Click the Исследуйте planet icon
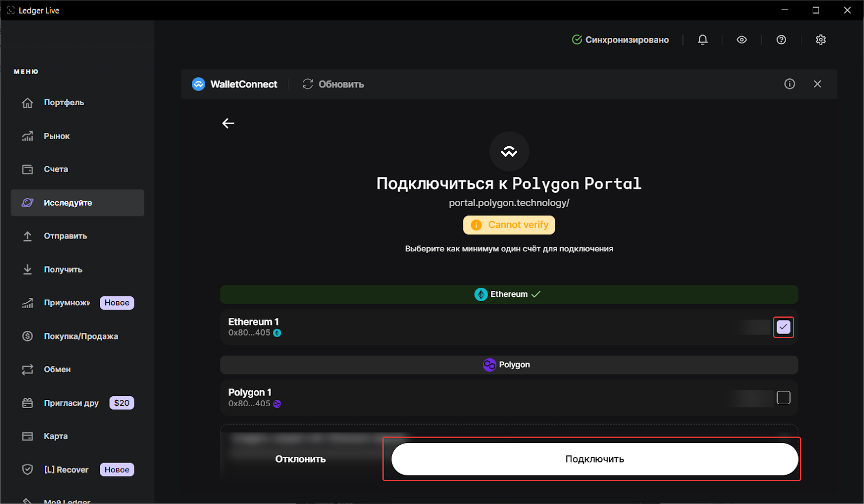This screenshot has height=504, width=864. [28, 203]
